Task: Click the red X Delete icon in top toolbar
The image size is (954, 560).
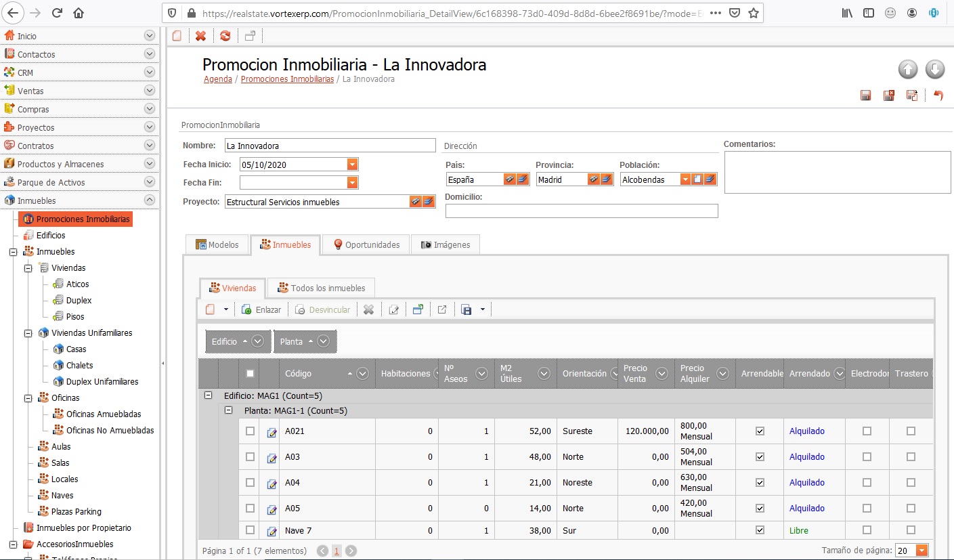Action: [200, 36]
